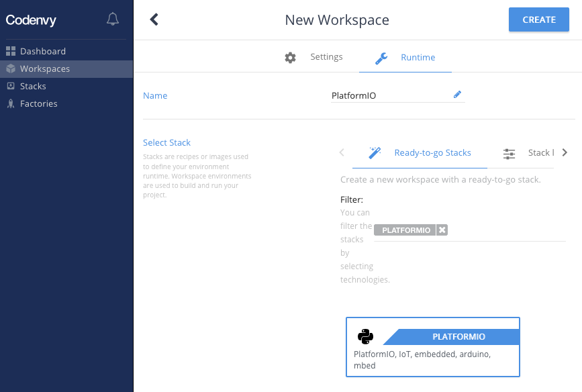Click the Select Stack heading
Image resolution: width=582 pixels, height=392 pixels.
point(166,142)
